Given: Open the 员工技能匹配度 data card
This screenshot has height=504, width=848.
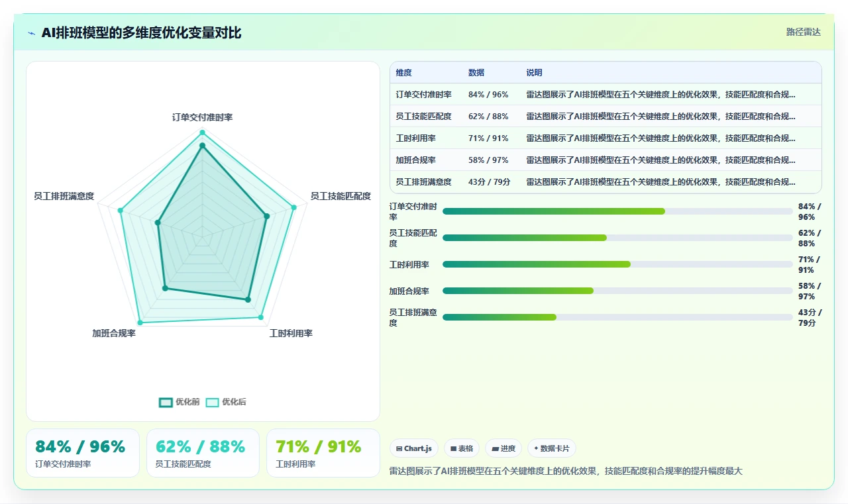Looking at the screenshot, I should click(203, 453).
